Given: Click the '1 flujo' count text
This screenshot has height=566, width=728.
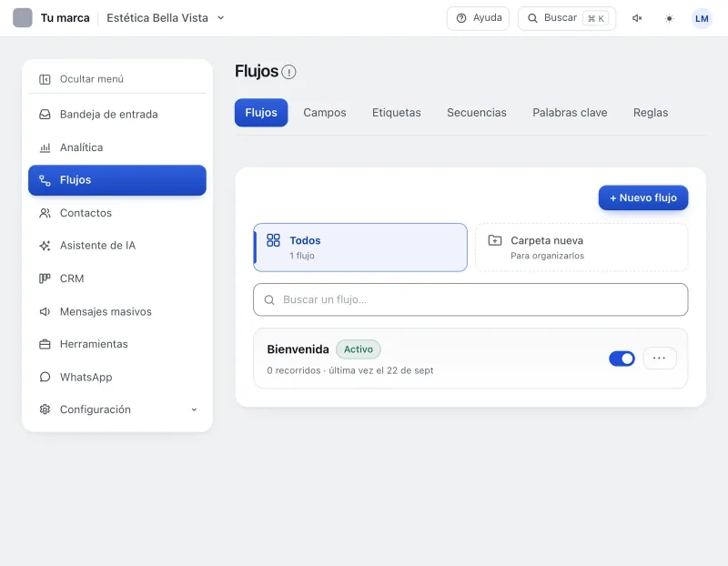Looking at the screenshot, I should (302, 256).
